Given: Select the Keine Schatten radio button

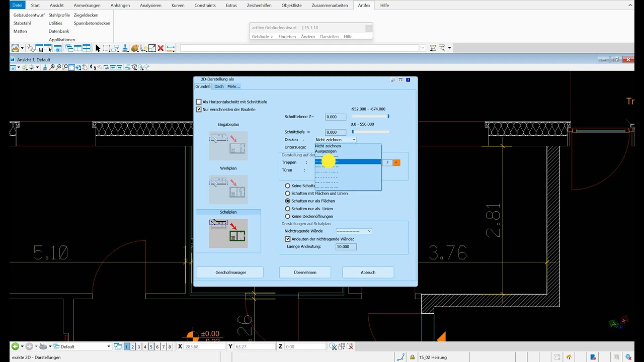Looking at the screenshot, I should pyautogui.click(x=288, y=186).
